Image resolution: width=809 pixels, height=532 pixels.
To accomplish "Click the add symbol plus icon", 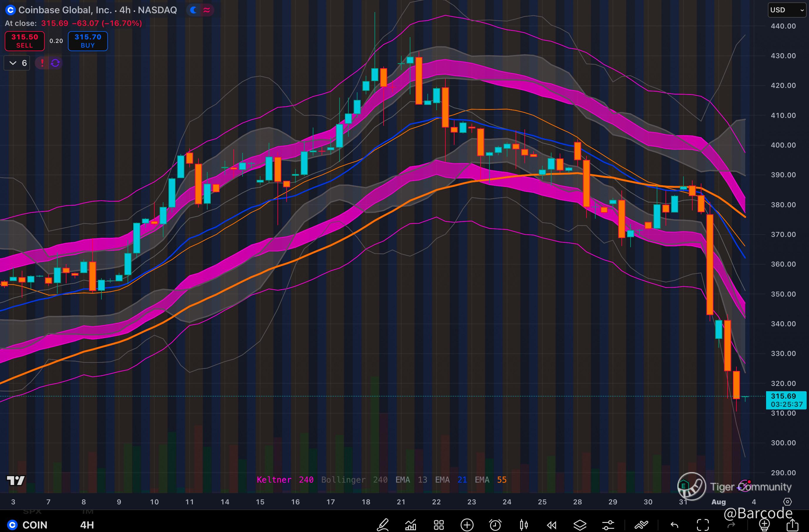I will pyautogui.click(x=467, y=525).
